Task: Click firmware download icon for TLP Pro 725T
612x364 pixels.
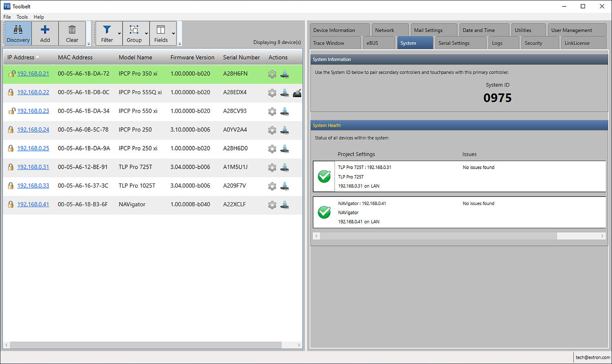Action: pos(285,168)
